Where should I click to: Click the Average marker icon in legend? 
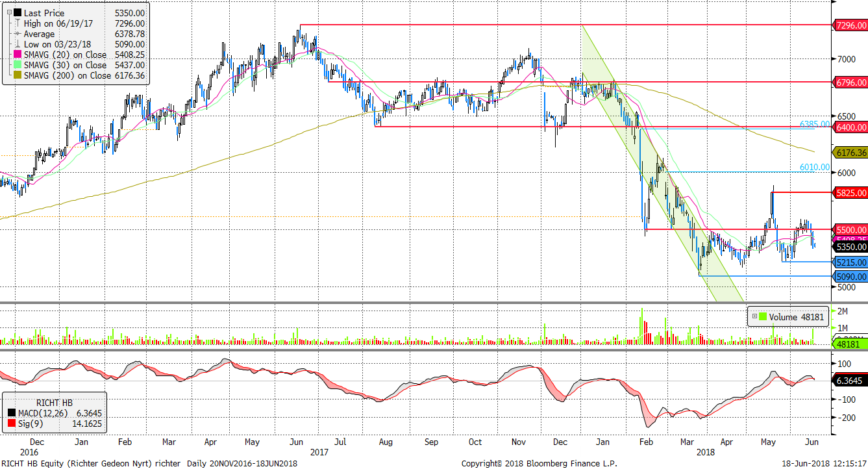[x=17, y=34]
